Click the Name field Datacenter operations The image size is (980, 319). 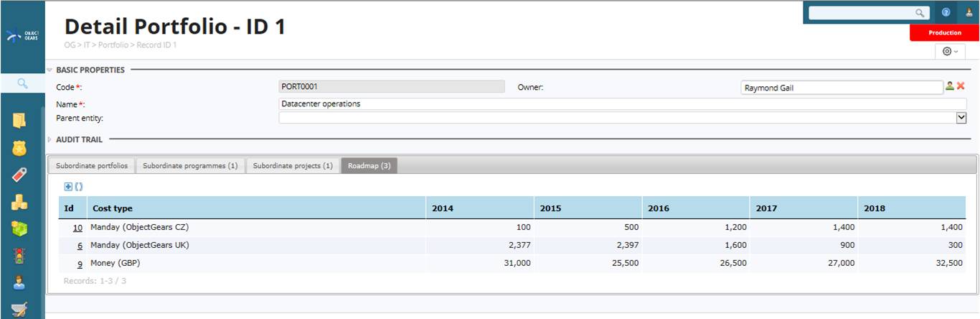623,103
